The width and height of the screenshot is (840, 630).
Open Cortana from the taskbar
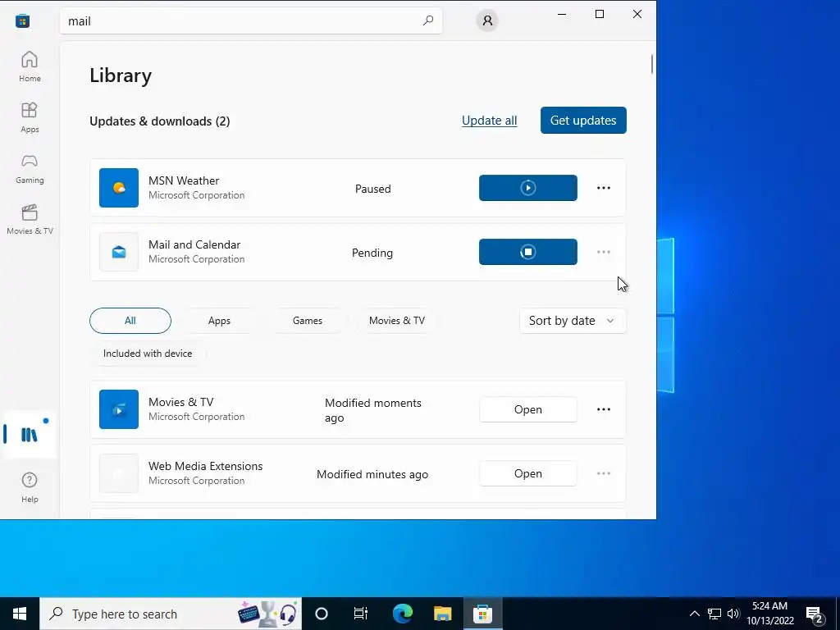321,614
